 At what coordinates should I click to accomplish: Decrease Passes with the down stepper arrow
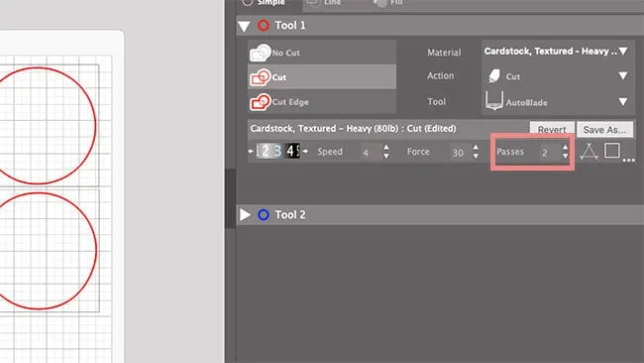click(x=566, y=156)
